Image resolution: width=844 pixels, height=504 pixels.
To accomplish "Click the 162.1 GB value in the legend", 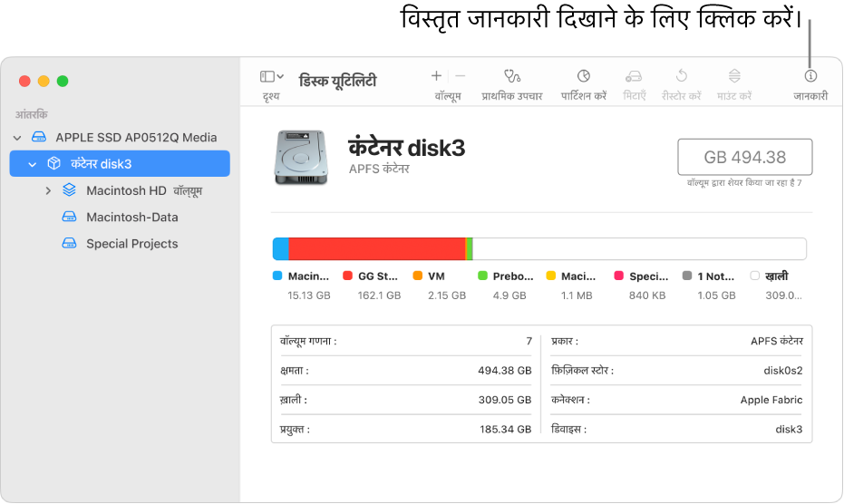I will pyautogui.click(x=379, y=296).
